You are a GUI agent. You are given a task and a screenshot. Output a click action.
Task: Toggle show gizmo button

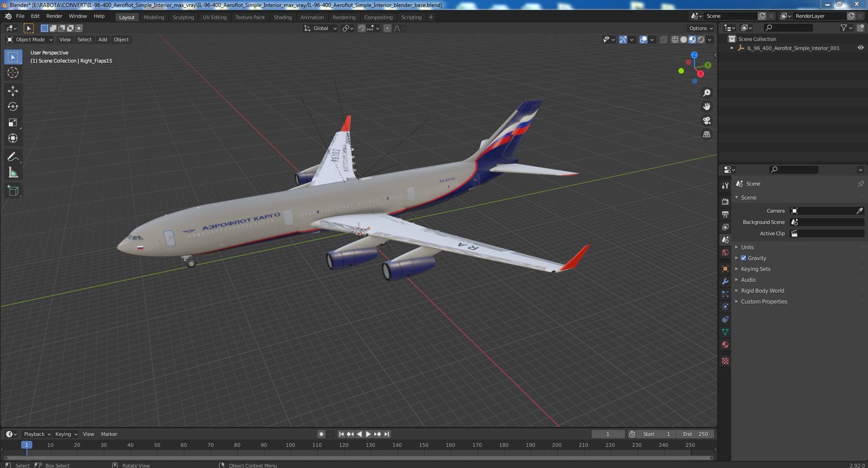pos(623,40)
